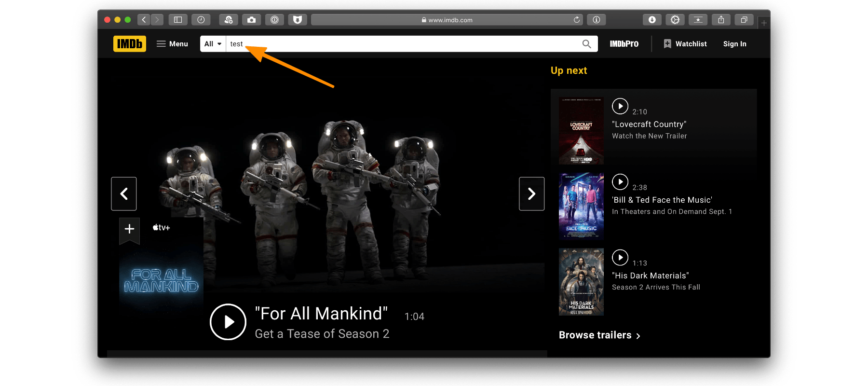Go forward with Safari's forward arrow
Image resolution: width=868 pixels, height=386 pixels.
tap(157, 20)
